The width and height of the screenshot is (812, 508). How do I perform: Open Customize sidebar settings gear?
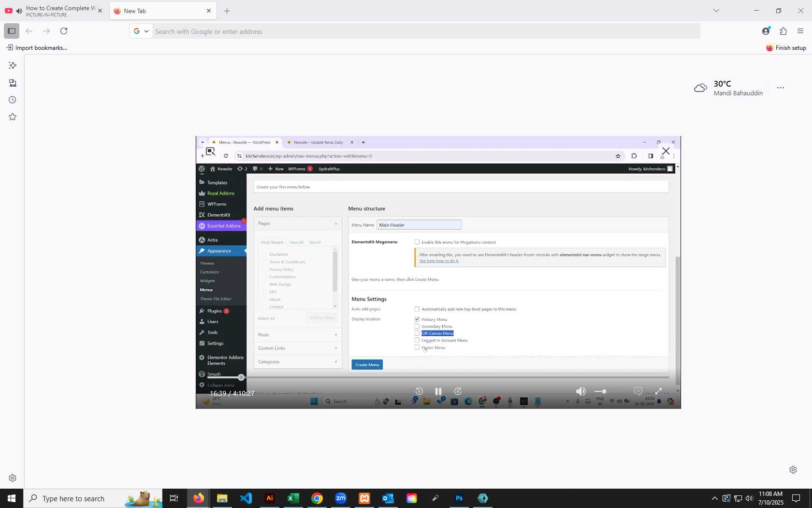click(x=13, y=478)
